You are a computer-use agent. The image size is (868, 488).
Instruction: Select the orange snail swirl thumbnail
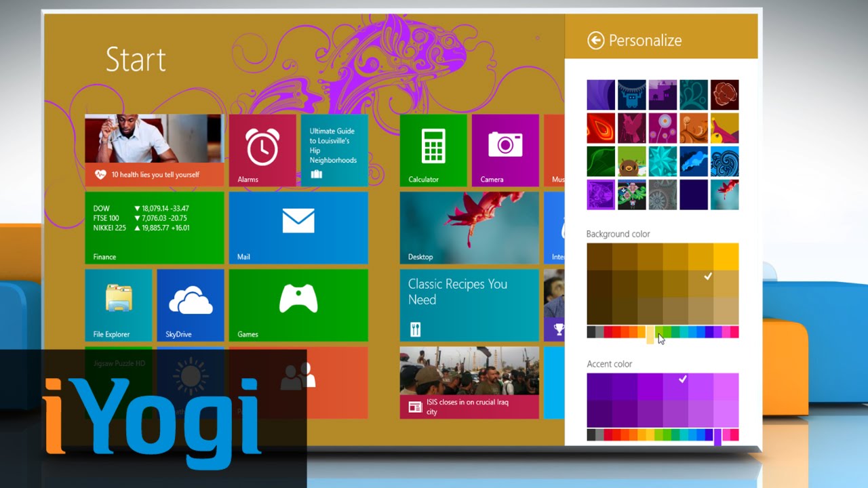pos(694,128)
